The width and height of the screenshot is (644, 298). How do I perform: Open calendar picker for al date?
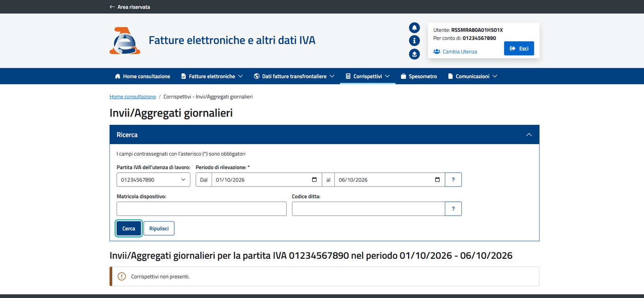point(437,180)
